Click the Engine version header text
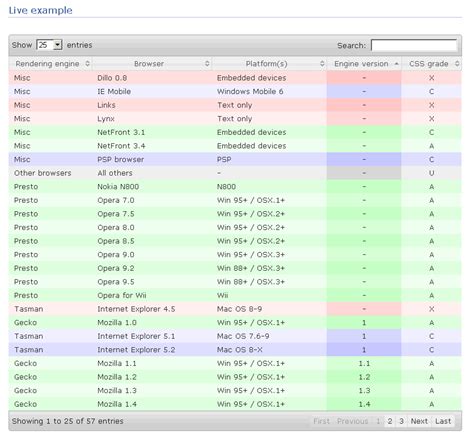474x448 pixels. click(x=361, y=64)
